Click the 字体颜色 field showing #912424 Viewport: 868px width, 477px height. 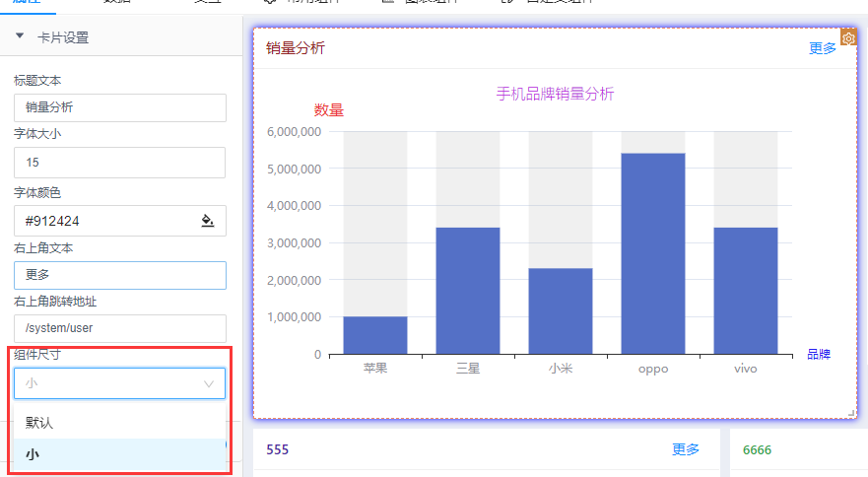pos(120,221)
